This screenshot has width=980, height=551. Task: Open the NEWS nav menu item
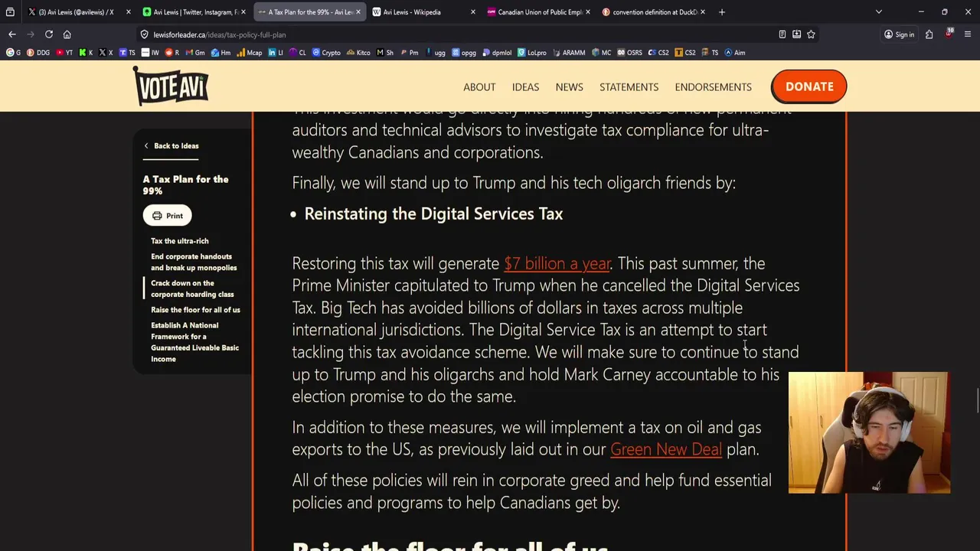click(569, 87)
